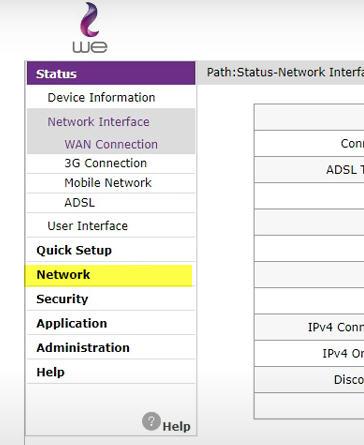
Task: Click the Conn row label in table
Action: [x=352, y=143]
